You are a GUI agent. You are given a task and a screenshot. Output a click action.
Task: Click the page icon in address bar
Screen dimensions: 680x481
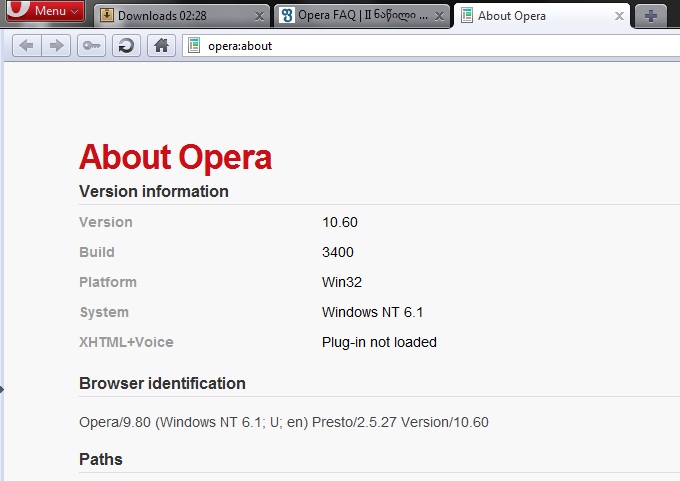click(194, 45)
